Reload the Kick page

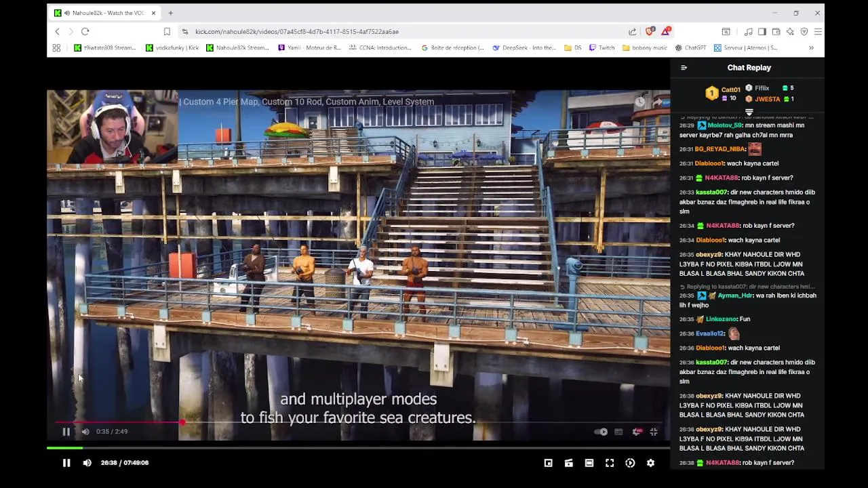point(85,32)
